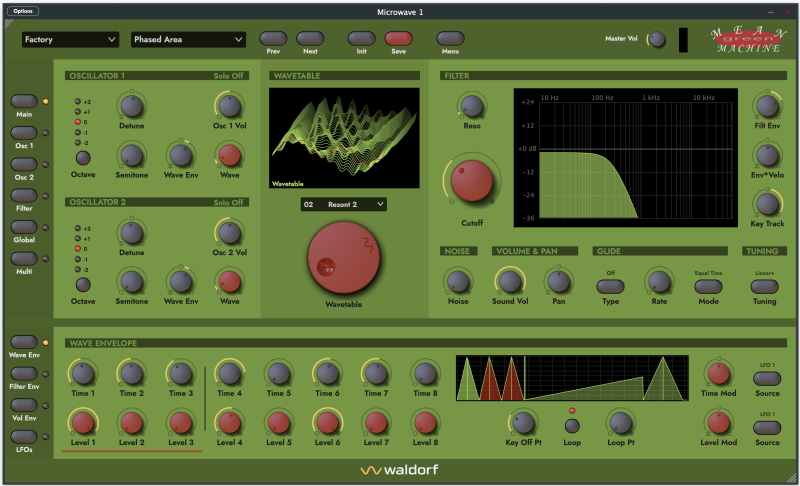Select the Vol Env section tab
The image size is (800, 486).
[x=24, y=405]
